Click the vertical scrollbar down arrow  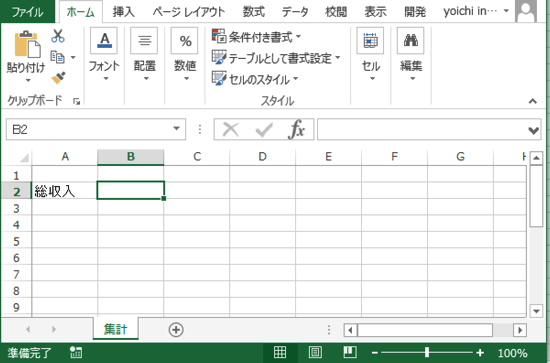[536, 311]
